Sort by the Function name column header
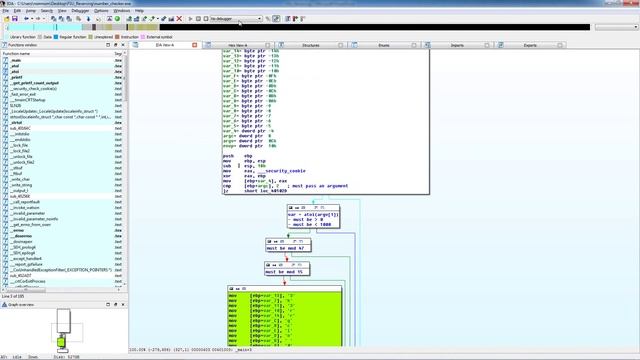This screenshot has height=360, width=640. pos(57,53)
